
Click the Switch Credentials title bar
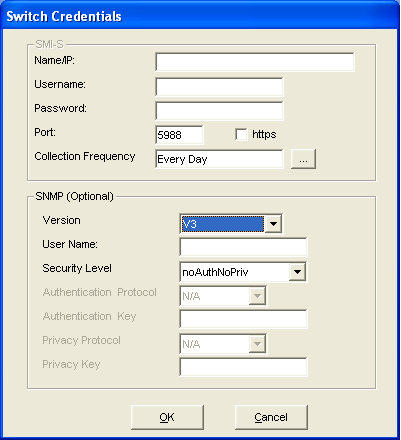pyautogui.click(x=200, y=16)
